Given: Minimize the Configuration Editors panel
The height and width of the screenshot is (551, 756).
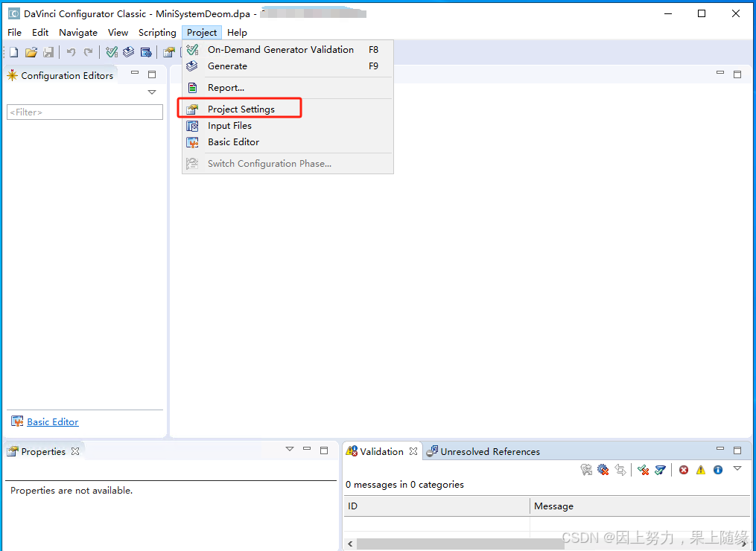Looking at the screenshot, I should point(135,73).
